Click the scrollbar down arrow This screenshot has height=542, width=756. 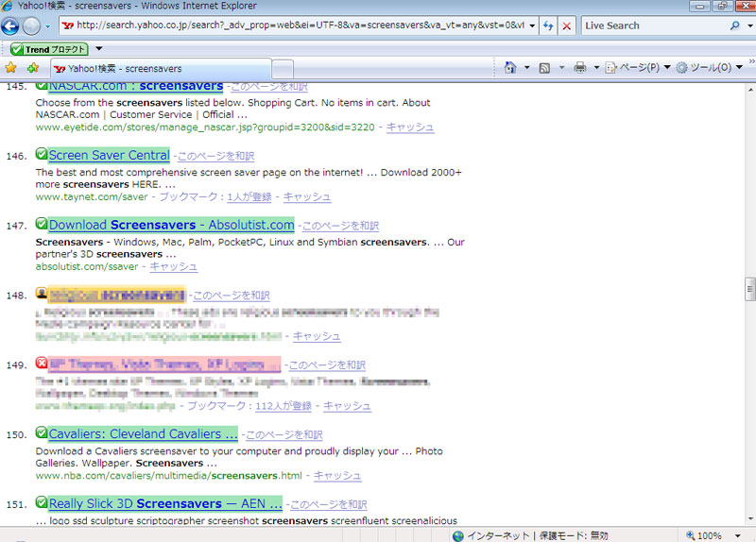750,519
